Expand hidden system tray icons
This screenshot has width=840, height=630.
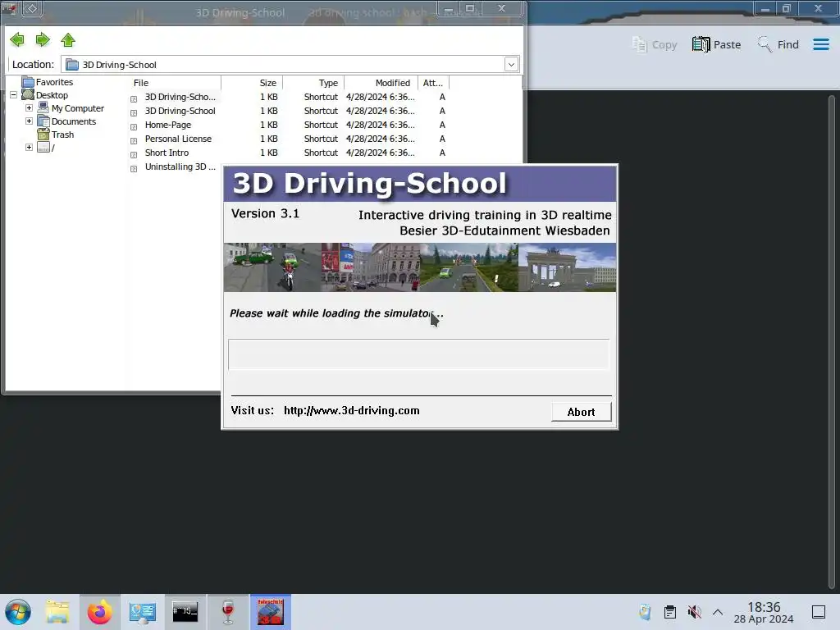(x=718, y=612)
